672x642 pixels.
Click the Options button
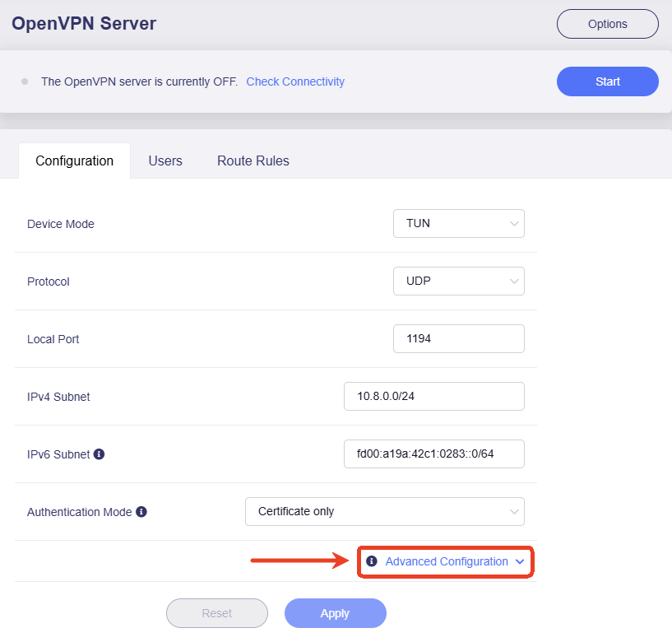pyautogui.click(x=607, y=24)
